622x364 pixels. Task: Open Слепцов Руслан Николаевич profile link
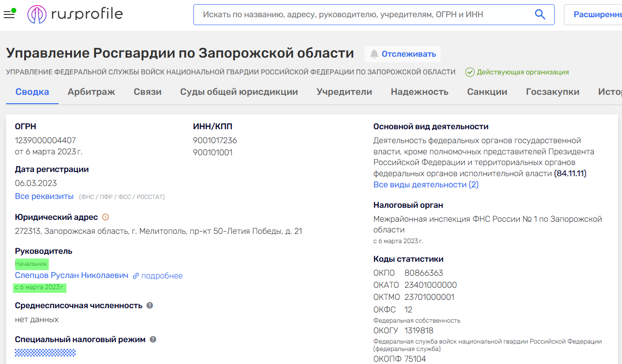point(72,275)
